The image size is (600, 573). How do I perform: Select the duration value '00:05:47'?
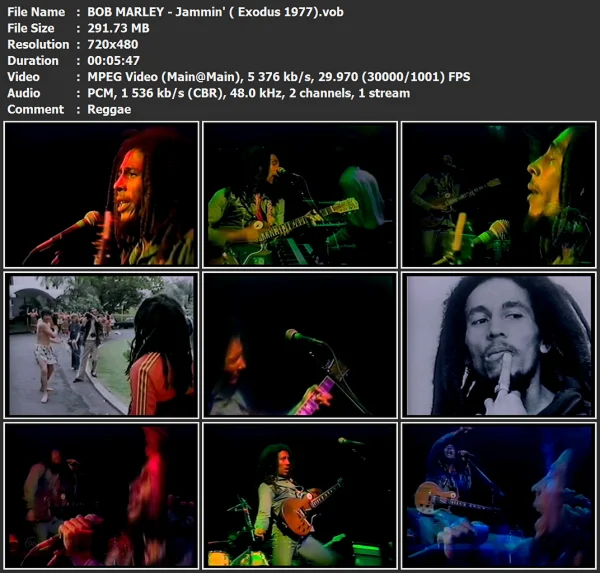tap(113, 60)
